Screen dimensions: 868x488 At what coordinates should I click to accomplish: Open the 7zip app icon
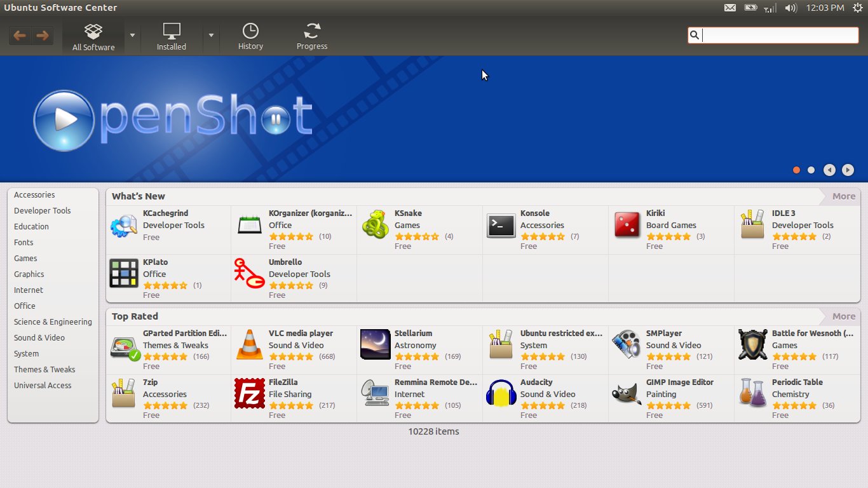[124, 394]
